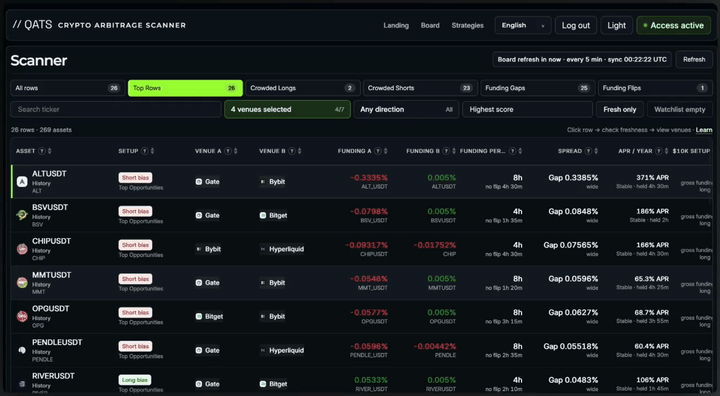Click the PENDLEUSDT asset logo
Image resolution: width=720 pixels, height=396 pixels.
22,350
